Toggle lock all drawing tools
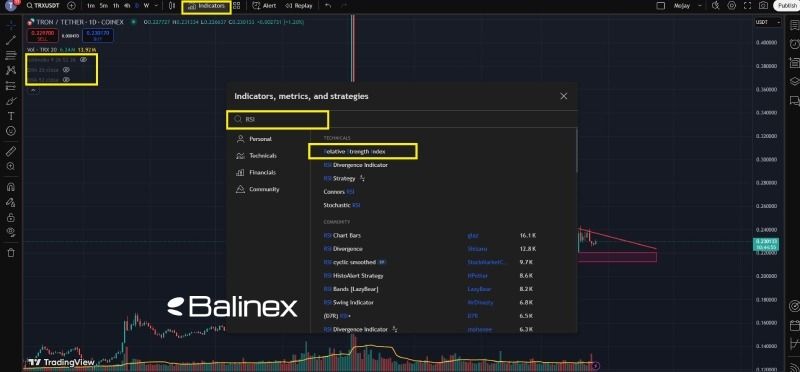The height and width of the screenshot is (372, 800). [x=11, y=217]
